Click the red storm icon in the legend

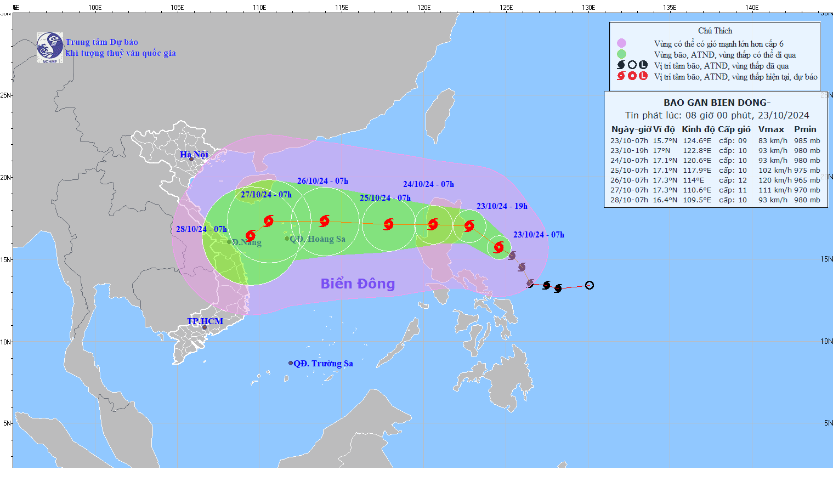[x=621, y=76]
